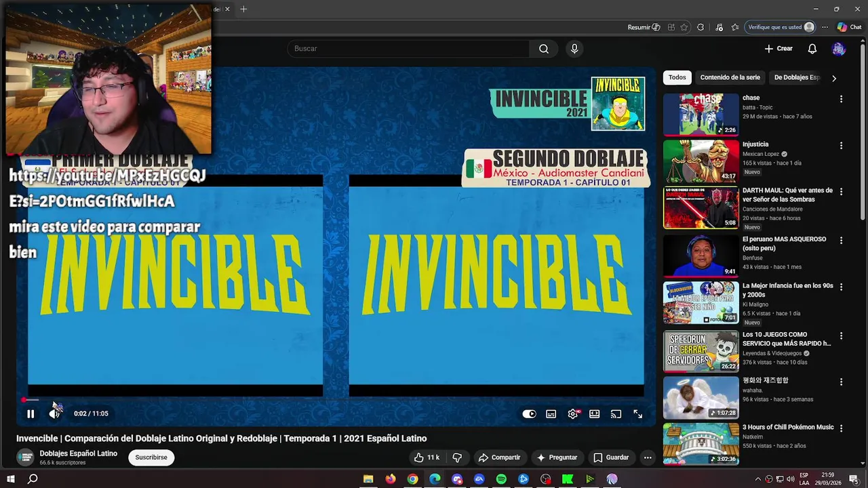
Task: Open YouTube notifications bell
Action: point(812,49)
